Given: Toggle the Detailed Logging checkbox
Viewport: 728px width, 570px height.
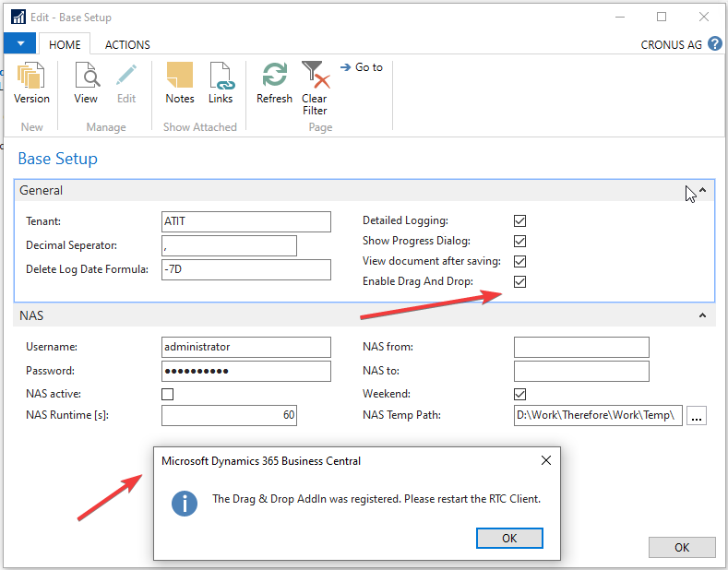Looking at the screenshot, I should click(520, 221).
